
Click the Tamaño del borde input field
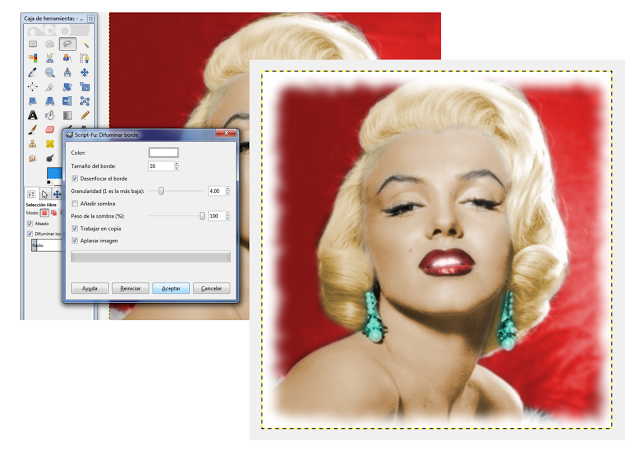161,166
